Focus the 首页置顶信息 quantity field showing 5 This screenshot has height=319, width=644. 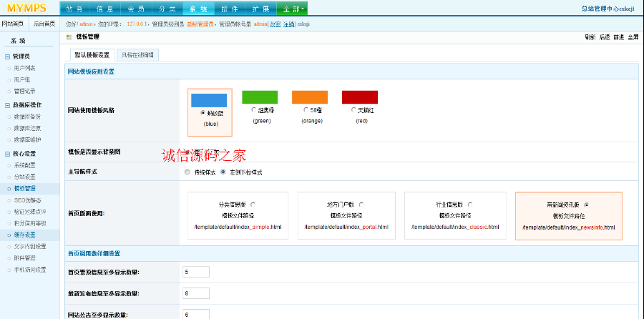click(196, 272)
